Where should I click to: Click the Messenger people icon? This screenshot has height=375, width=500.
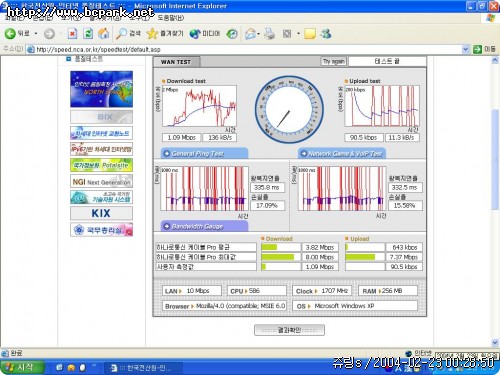tap(326, 33)
